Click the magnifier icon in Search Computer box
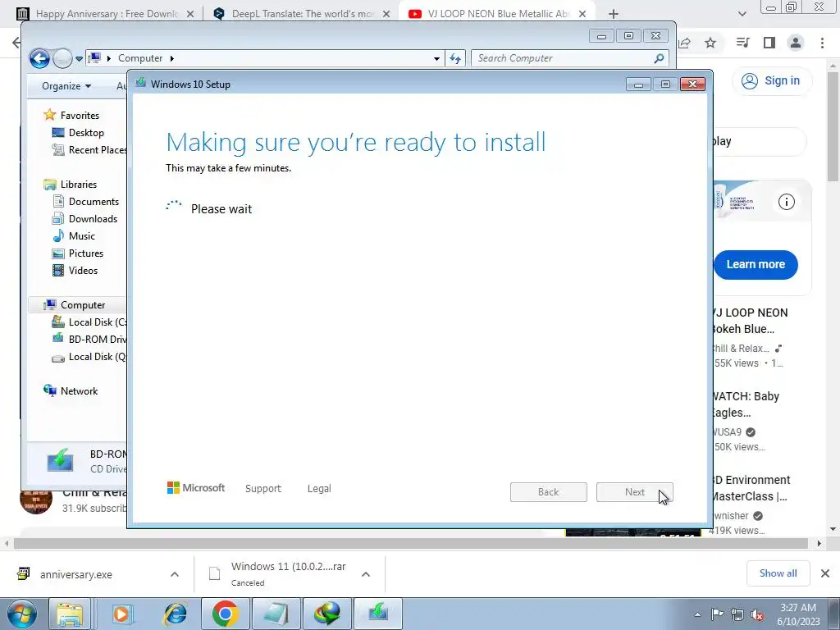Viewport: 840px width, 630px height. 659,58
